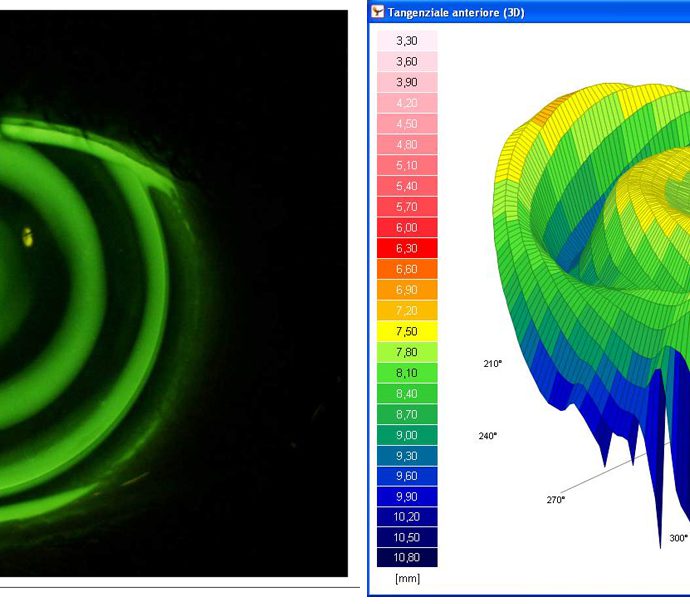The height and width of the screenshot is (604, 690).
Task: Choose the 8,10 green scale swatch
Action: 406,373
